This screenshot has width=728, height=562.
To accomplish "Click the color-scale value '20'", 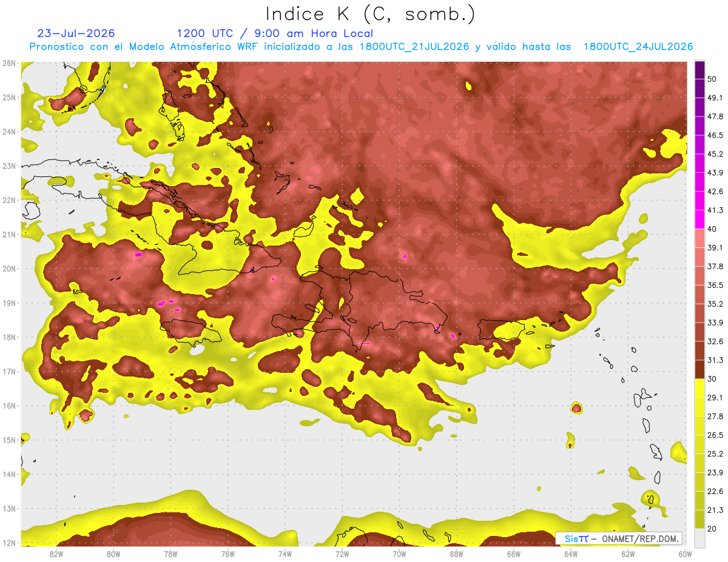I will [712, 529].
